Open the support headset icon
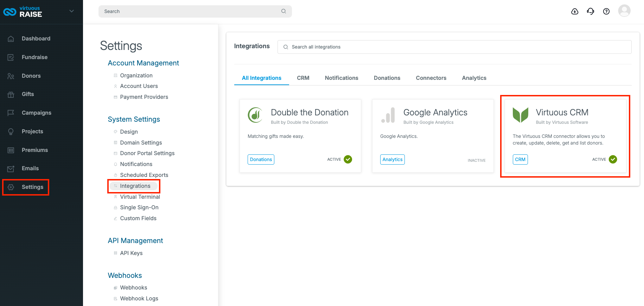Screen dimensions: 644x306 (591, 12)
